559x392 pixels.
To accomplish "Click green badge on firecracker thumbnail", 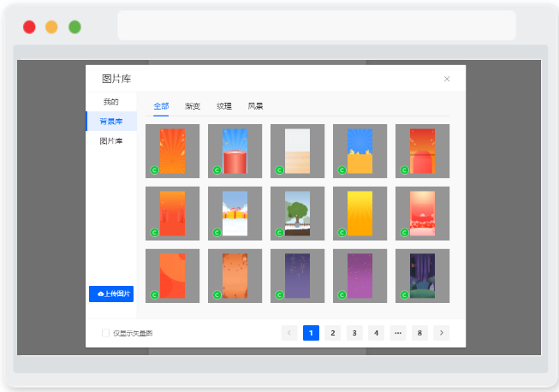I will click(x=154, y=233).
